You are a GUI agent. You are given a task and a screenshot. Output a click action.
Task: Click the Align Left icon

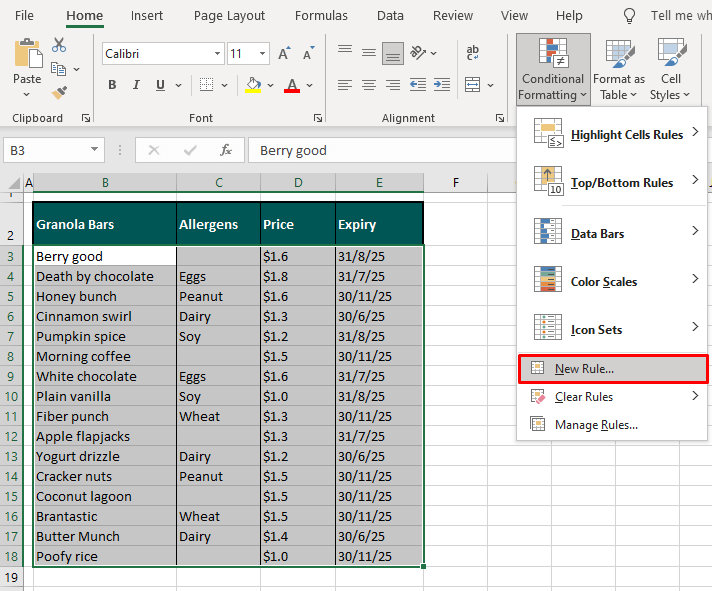point(345,85)
